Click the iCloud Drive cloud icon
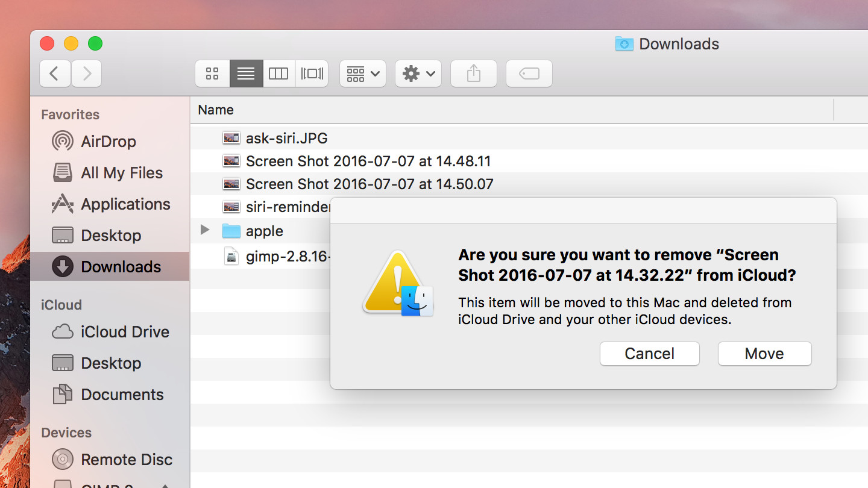This screenshot has height=488, width=868. 63,332
